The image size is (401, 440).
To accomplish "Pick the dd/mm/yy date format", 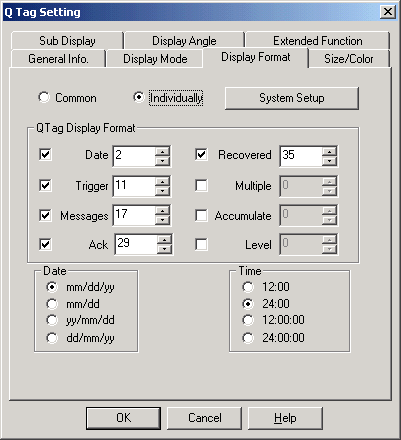I will tap(80, 338).
